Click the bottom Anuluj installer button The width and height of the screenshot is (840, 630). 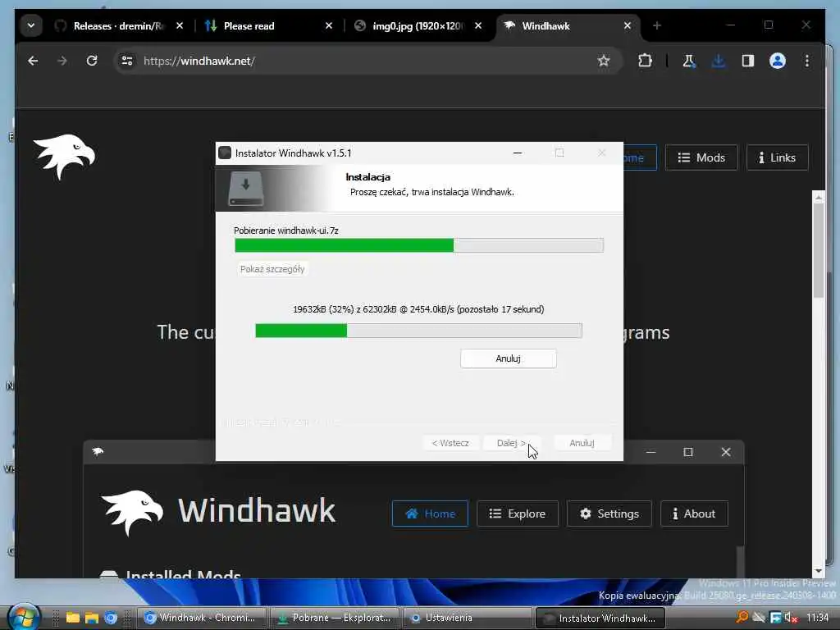point(582,443)
